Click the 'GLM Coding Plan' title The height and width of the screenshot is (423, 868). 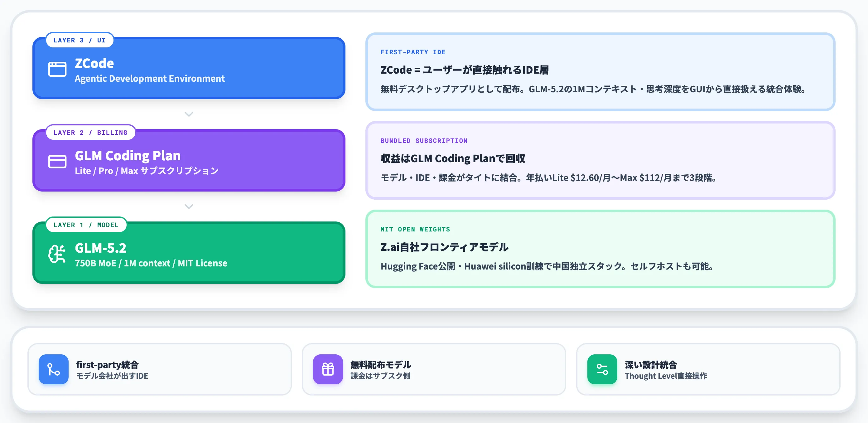pyautogui.click(x=128, y=156)
